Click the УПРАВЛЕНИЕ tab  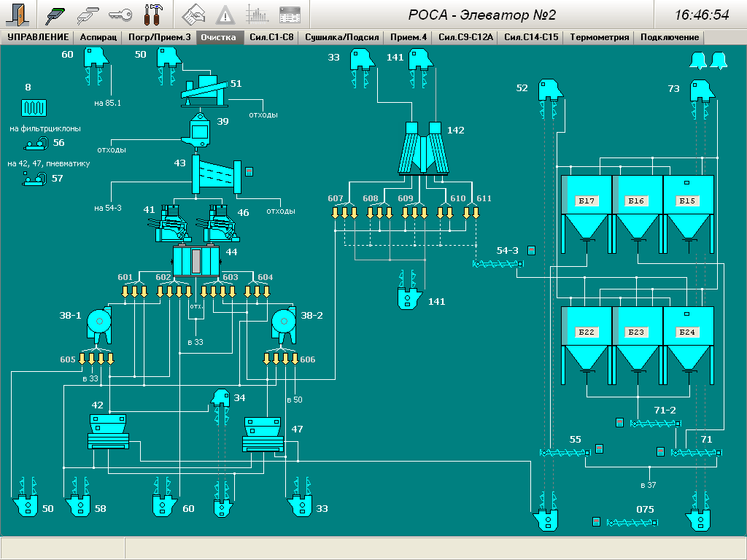tap(38, 37)
